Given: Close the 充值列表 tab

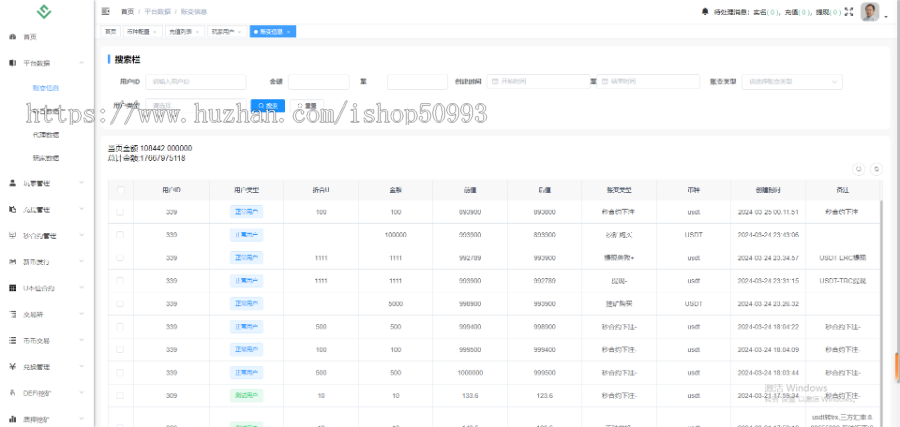Looking at the screenshot, I should [x=197, y=32].
